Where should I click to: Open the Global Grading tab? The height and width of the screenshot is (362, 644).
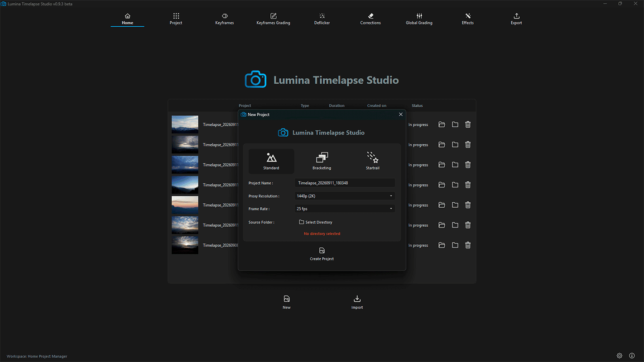[419, 19]
